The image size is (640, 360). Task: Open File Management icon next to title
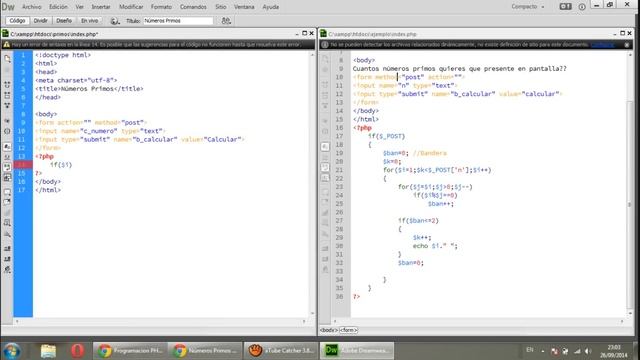226,20
